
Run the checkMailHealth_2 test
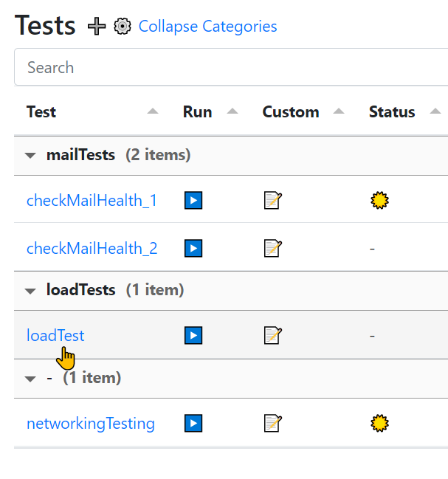(x=193, y=248)
